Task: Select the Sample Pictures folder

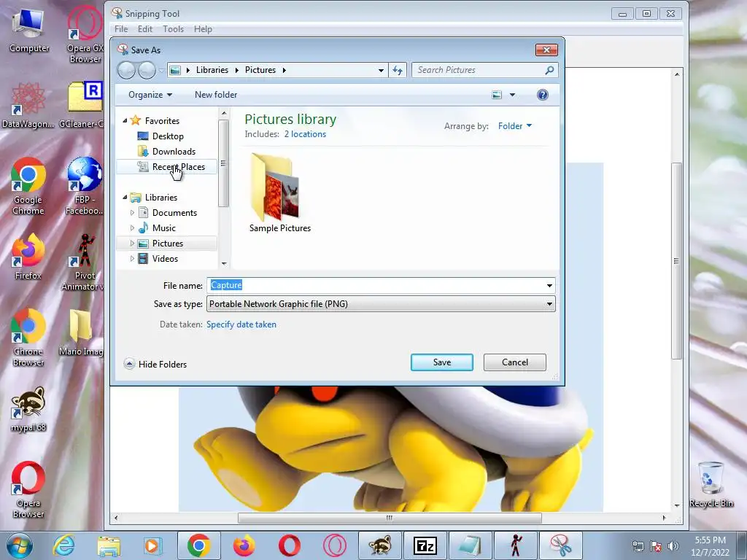Action: (279, 192)
